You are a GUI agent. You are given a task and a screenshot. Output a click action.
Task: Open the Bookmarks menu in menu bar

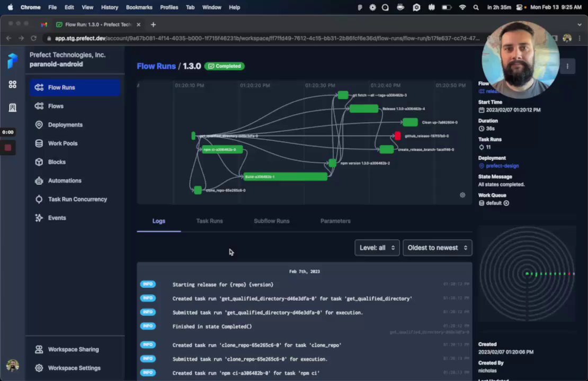pos(139,7)
